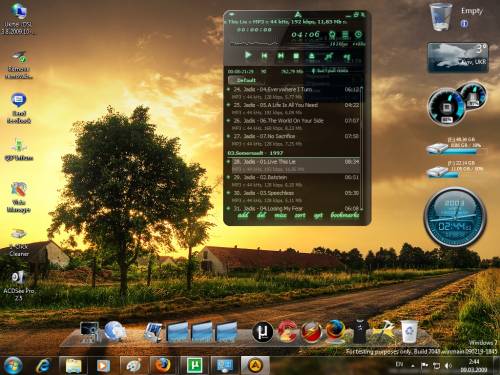Select track 28 Live This Lie

(x=294, y=165)
